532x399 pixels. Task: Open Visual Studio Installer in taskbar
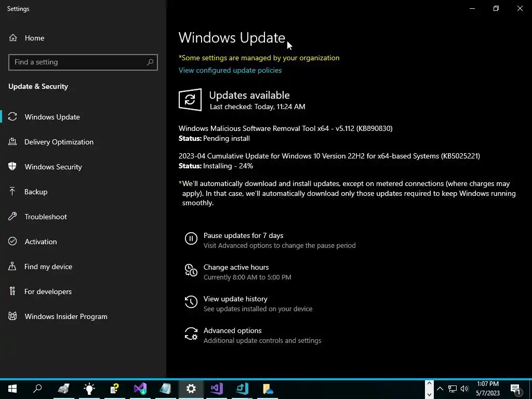[x=140, y=389]
